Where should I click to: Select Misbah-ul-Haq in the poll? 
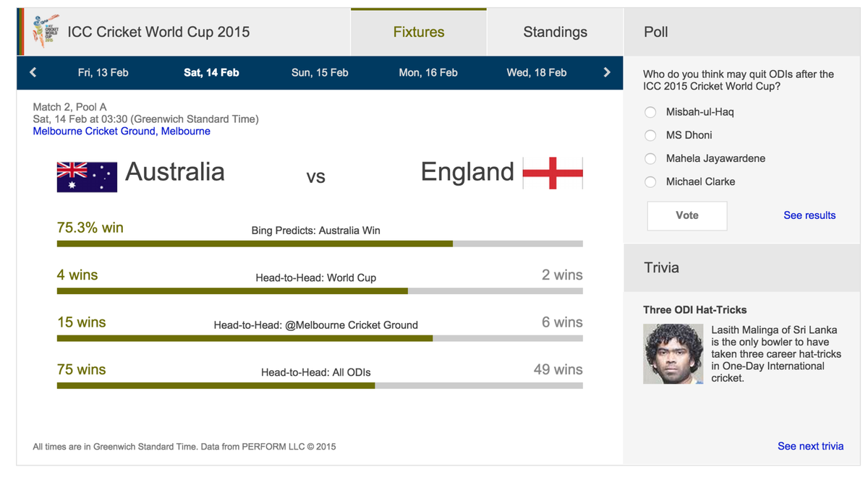[650, 112]
